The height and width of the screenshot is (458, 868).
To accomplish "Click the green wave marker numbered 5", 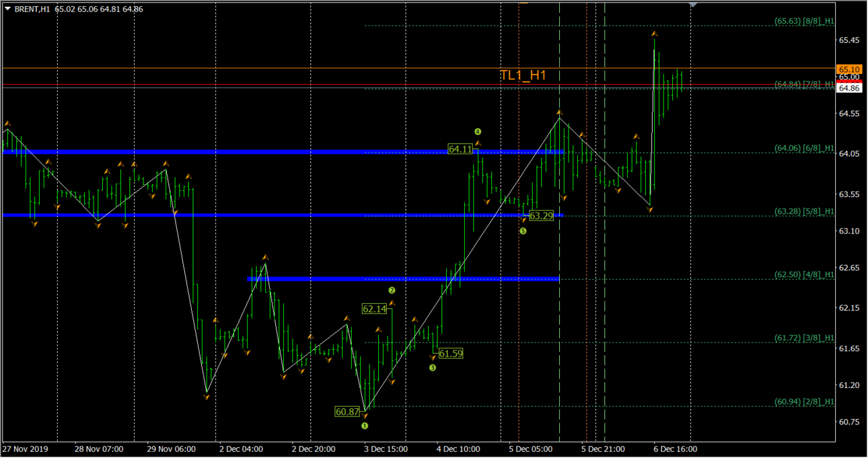I will [x=523, y=231].
